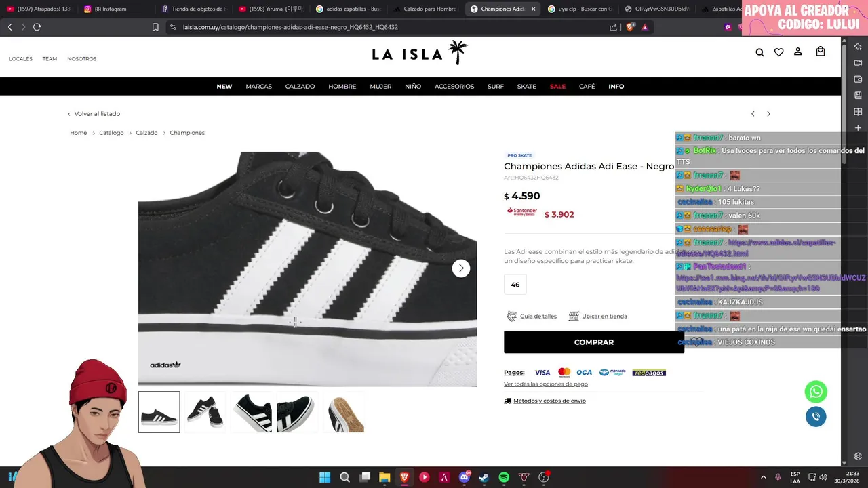
Task: Open Guía de talles link
Action: [x=538, y=317]
